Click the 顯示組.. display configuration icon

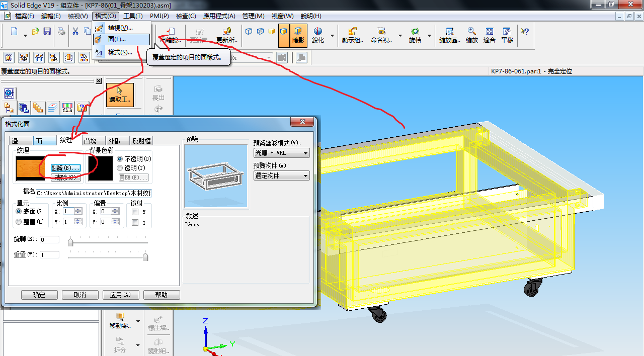353,35
